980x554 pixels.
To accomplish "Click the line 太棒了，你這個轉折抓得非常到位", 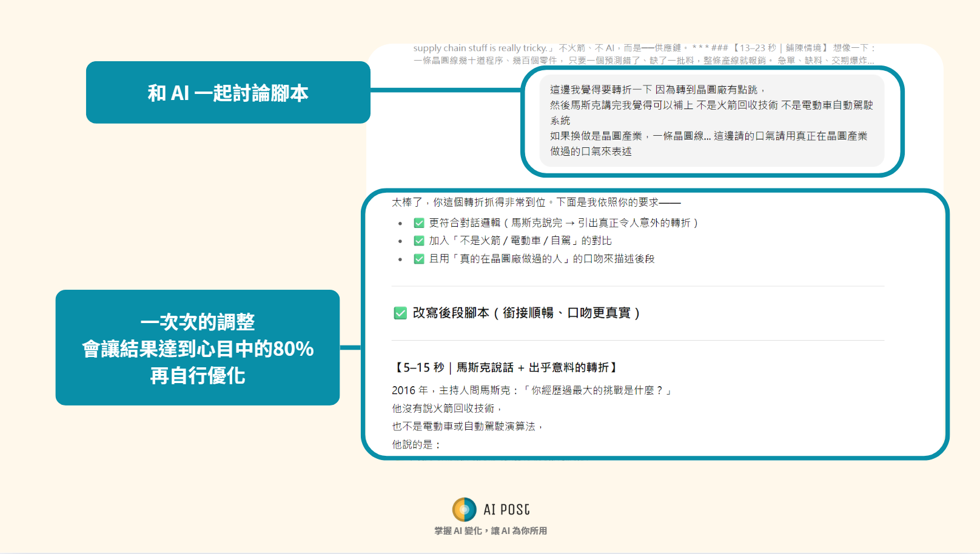I will (535, 202).
